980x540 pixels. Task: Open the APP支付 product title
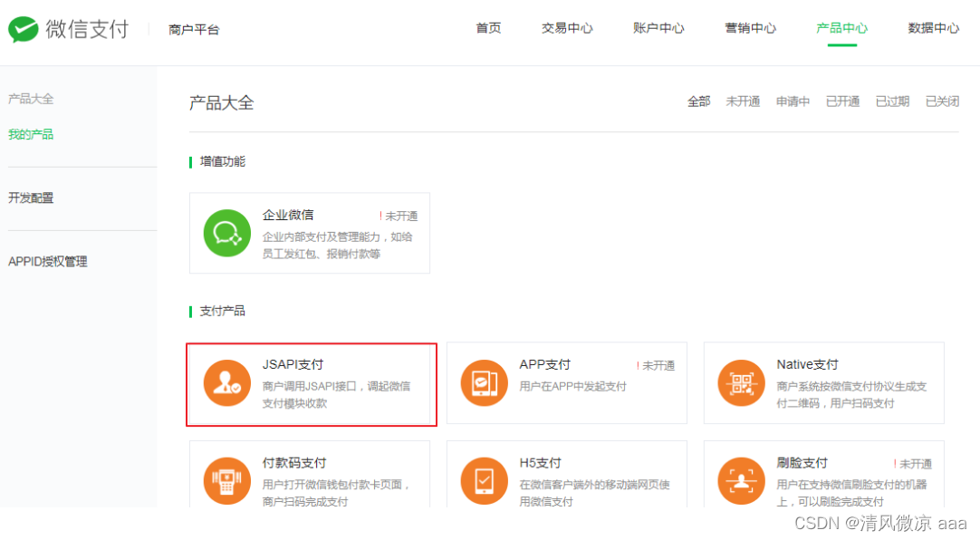pyautogui.click(x=545, y=364)
